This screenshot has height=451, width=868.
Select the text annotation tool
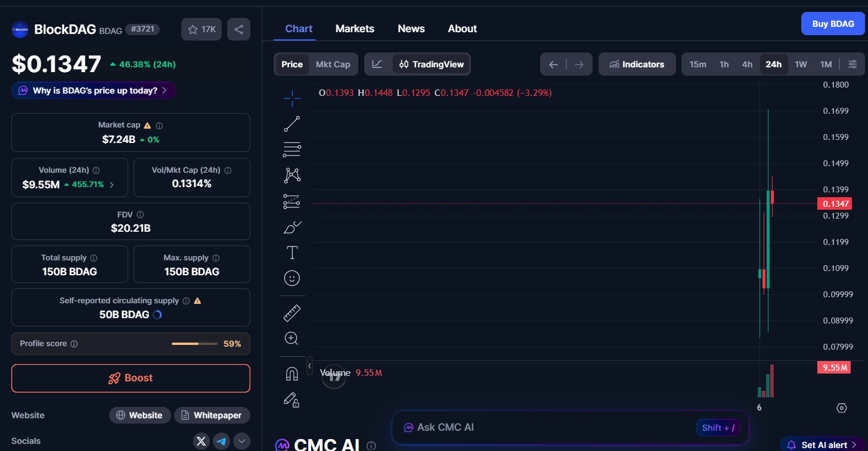pos(292,252)
